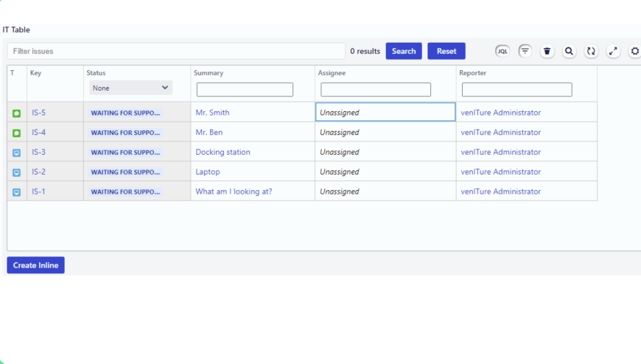The height and width of the screenshot is (364, 641).
Task: Click the Create Inline button
Action: [35, 265]
